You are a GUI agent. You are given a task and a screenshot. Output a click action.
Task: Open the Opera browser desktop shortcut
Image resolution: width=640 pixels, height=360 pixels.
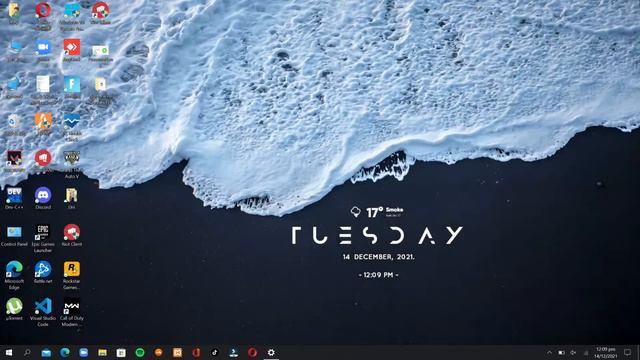tap(43, 16)
